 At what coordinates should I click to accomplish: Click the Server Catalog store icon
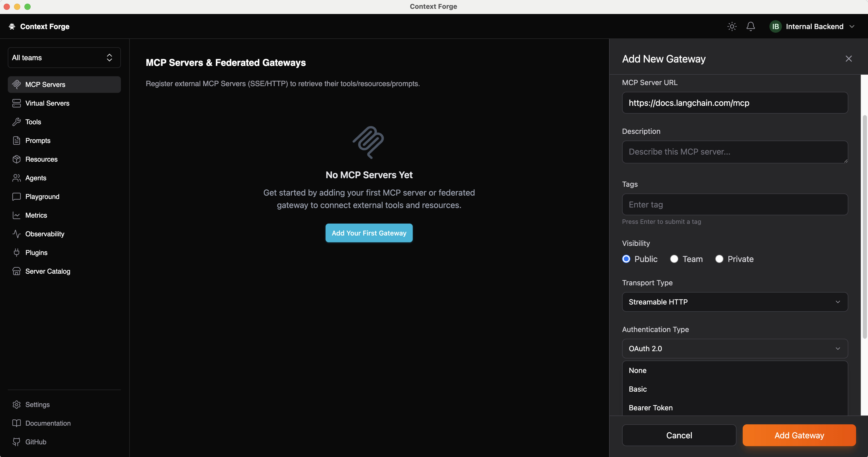coord(16,271)
